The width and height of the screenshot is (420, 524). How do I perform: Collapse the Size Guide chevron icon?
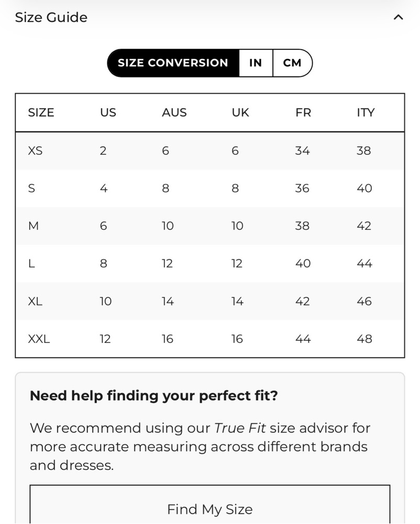[398, 17]
